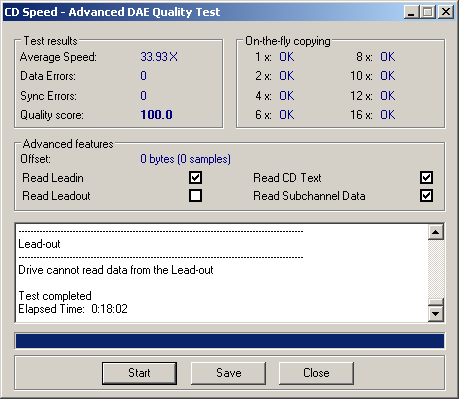Minimize the CD Speed window
Screen dimensions: 459x399
click(x=411, y=12)
